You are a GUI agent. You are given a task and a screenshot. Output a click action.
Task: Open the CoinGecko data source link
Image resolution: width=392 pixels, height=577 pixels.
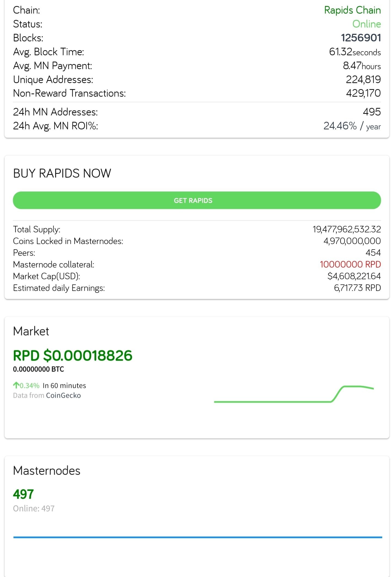pyautogui.click(x=63, y=395)
